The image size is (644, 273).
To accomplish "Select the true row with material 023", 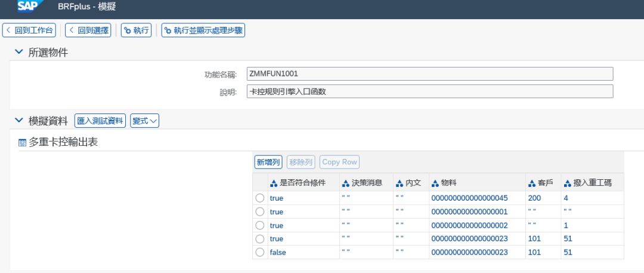I will coord(259,239).
